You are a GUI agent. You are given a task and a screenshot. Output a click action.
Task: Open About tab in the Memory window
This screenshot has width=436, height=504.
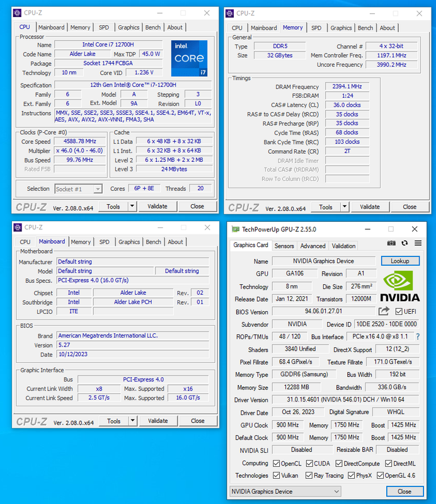coord(387,28)
